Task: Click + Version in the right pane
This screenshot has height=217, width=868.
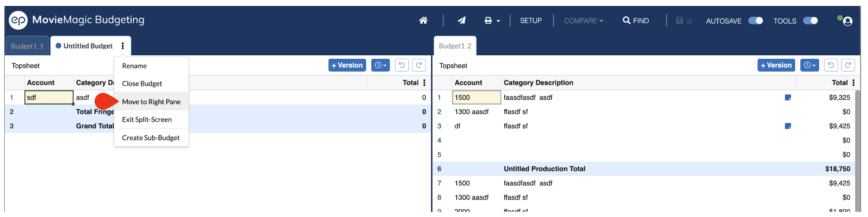Action: (776, 65)
